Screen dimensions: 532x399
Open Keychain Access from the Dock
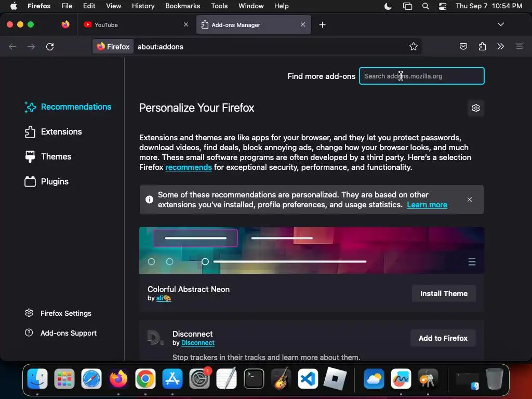click(x=428, y=378)
